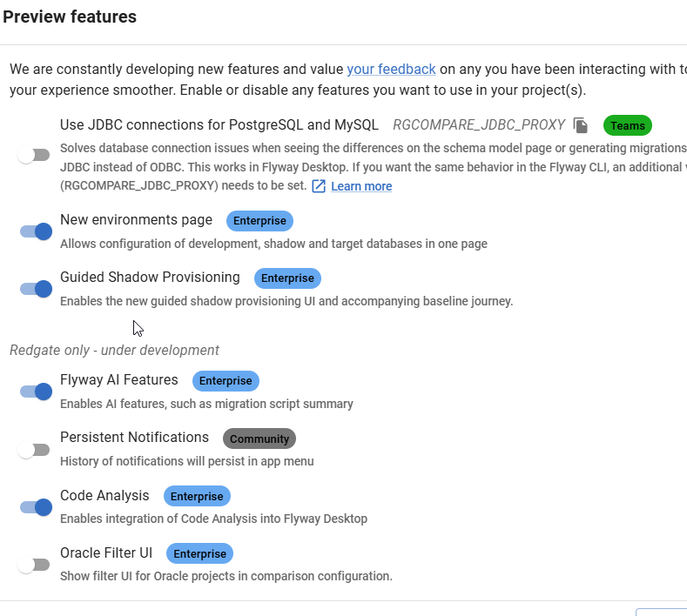Click the Enterprise badge next to Oracle Filter UI
The width and height of the screenshot is (687, 616).
coord(200,553)
